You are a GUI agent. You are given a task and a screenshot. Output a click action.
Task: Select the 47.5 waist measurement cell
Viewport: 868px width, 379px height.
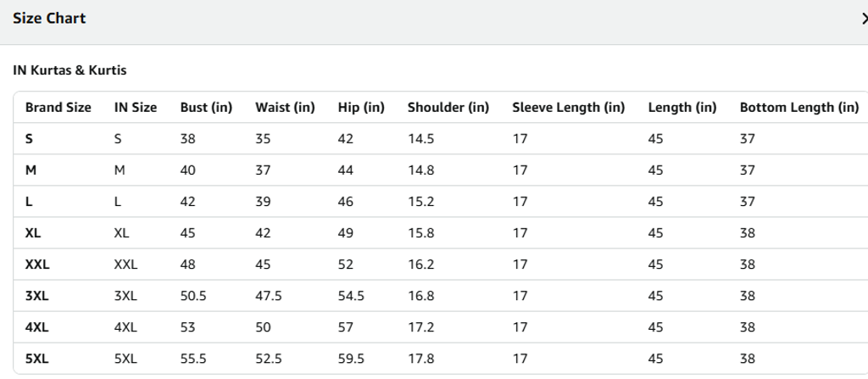tap(269, 296)
